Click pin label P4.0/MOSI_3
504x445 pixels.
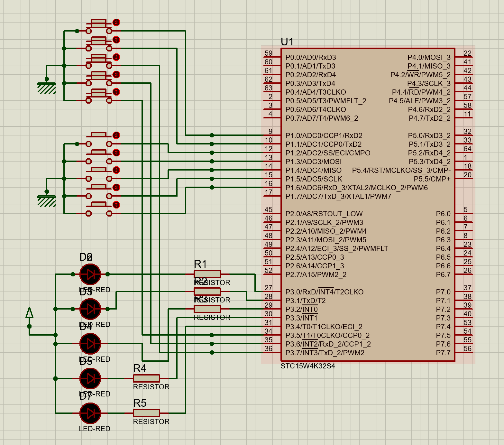point(429,57)
